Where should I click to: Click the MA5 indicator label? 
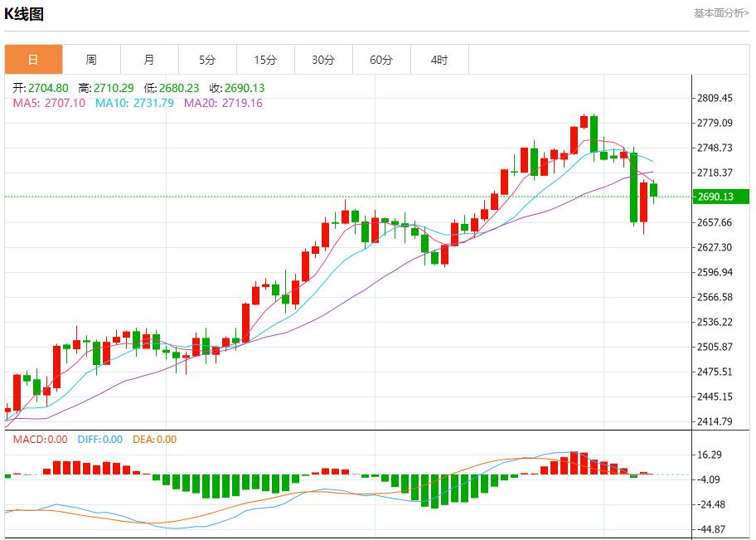tap(49, 103)
